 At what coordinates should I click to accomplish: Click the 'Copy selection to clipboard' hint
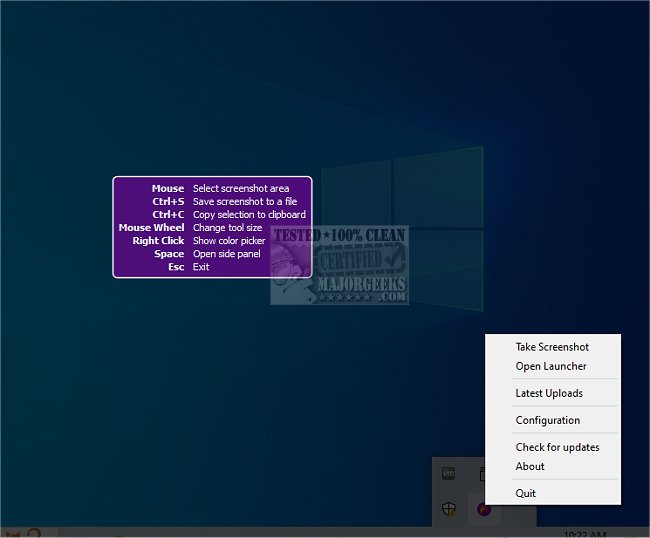249,214
